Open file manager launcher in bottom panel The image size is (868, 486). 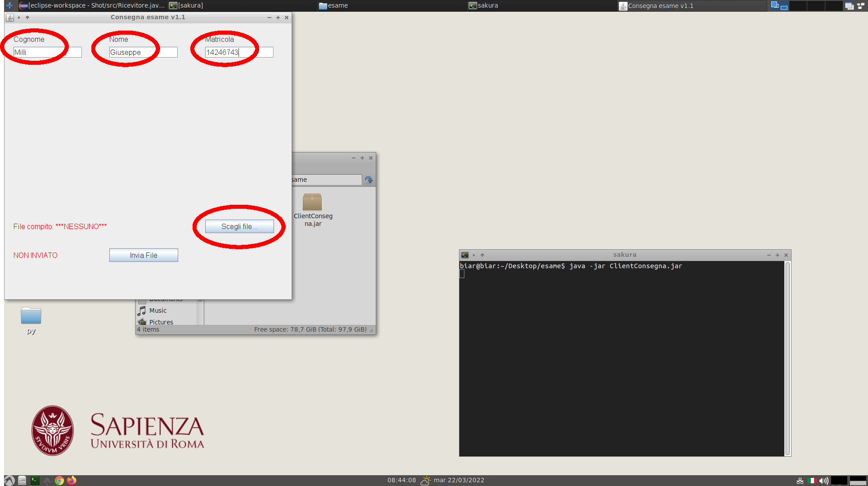point(22,481)
